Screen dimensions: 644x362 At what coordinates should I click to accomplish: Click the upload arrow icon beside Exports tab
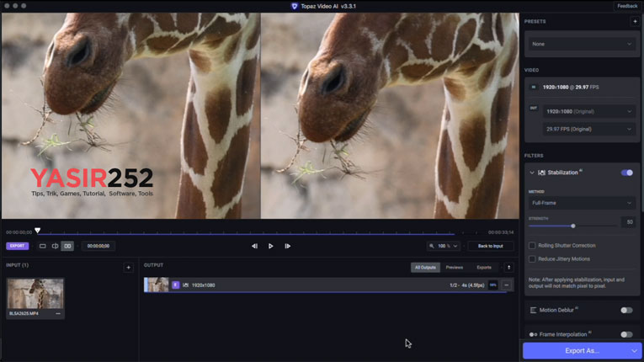508,267
